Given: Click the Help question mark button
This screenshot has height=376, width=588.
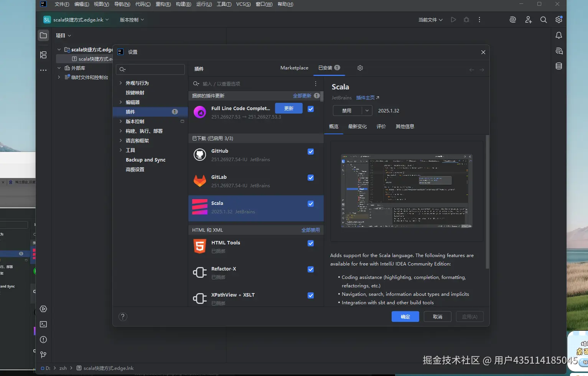Looking at the screenshot, I should 123,317.
